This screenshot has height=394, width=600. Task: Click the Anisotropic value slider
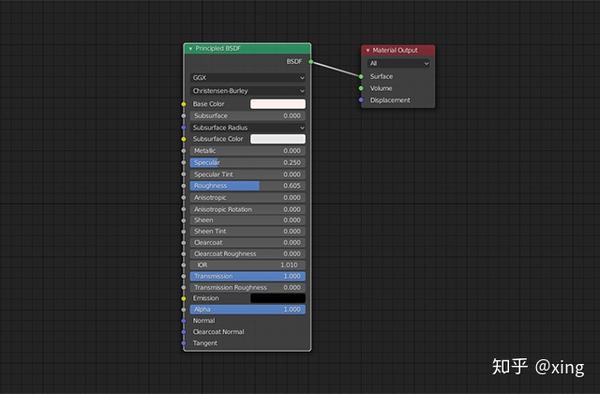pyautogui.click(x=248, y=198)
